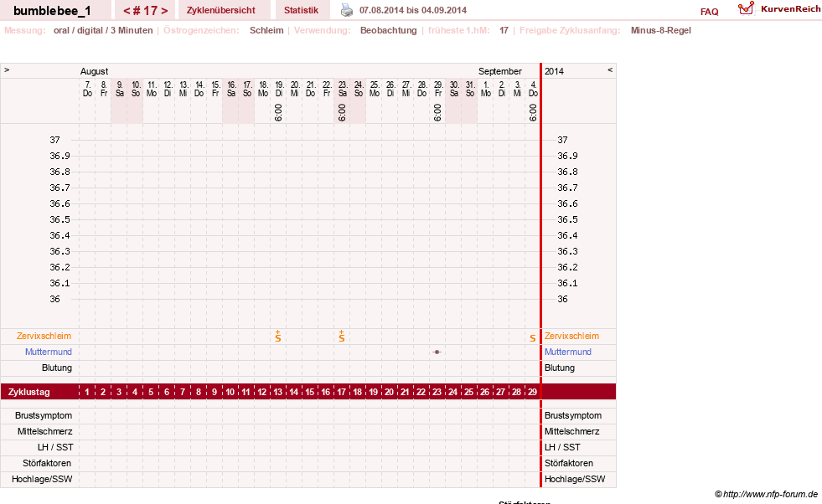Viewport: 822px width, 504px height.
Task: Click the August month header
Action: click(94, 71)
